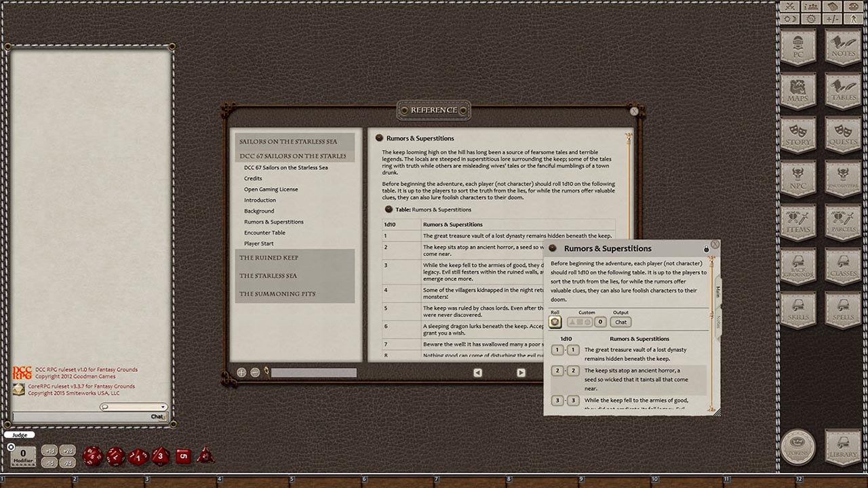
Task: Click the Roll die button in the table window
Action: coord(555,323)
